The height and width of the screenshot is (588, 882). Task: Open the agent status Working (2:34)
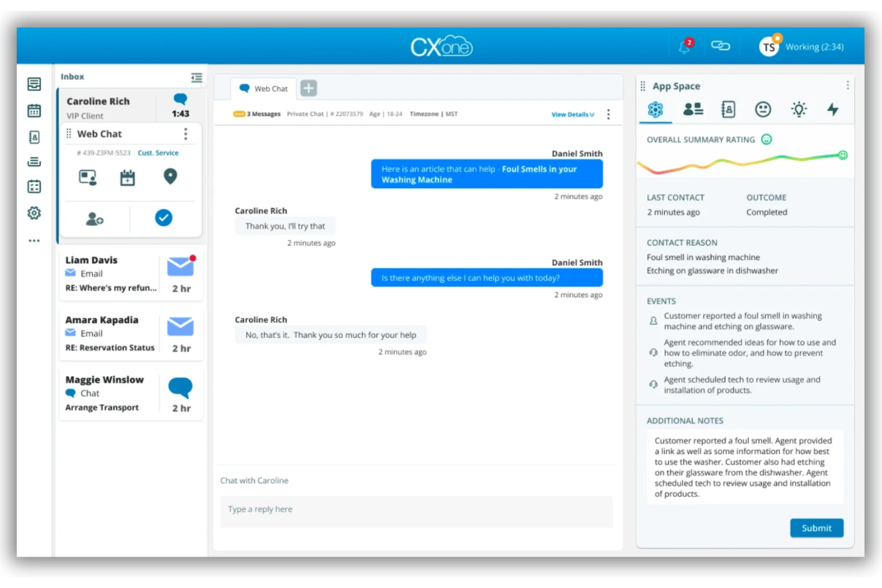coord(814,47)
